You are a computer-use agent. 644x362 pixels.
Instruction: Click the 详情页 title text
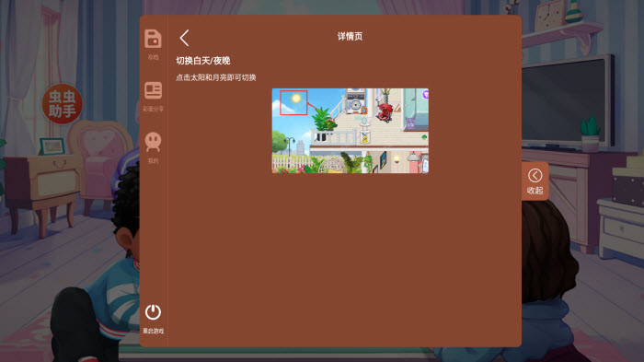click(x=350, y=36)
